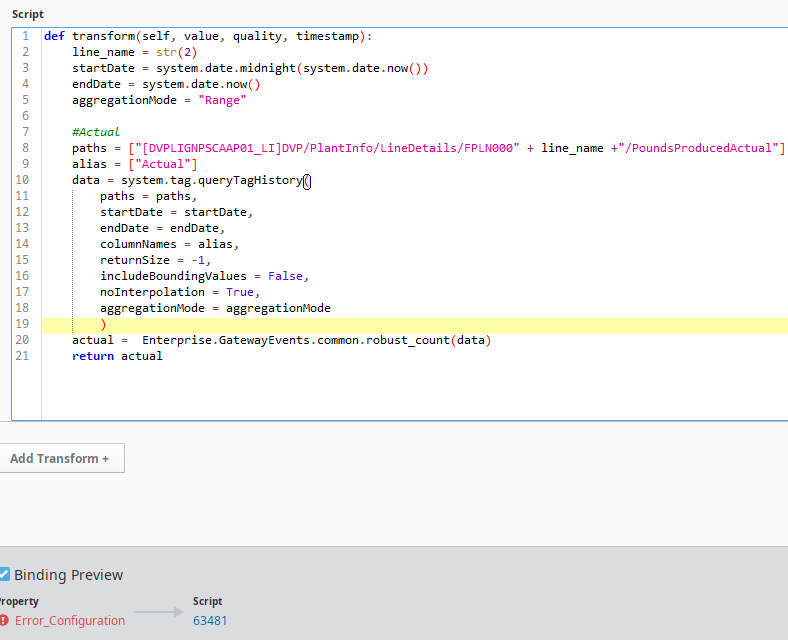Click the #Actual comment line
788x640 pixels.
pos(96,132)
